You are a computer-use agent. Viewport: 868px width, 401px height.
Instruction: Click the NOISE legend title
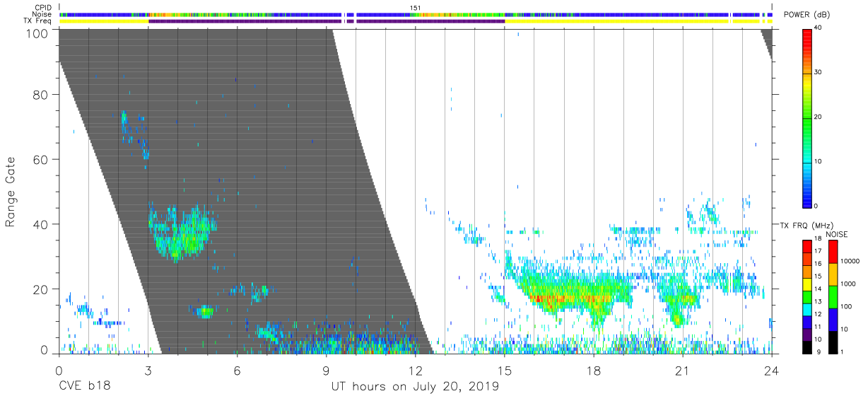pos(837,234)
